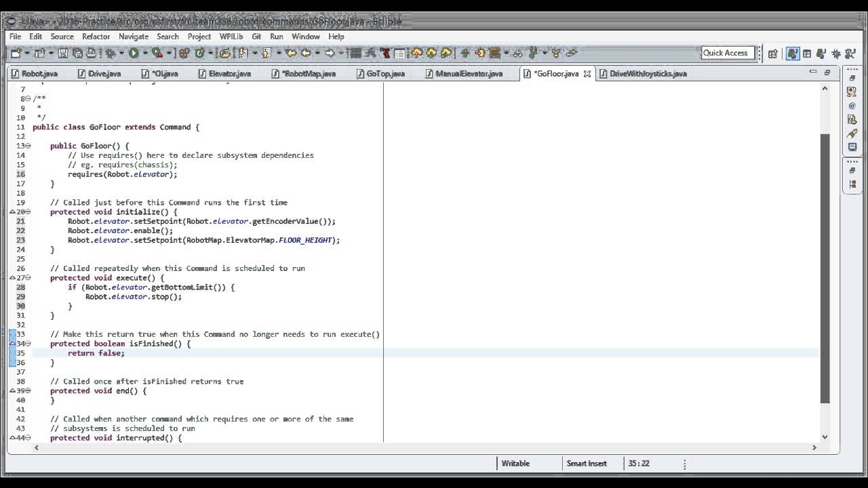Screen dimensions: 868x488
Task: Click the Run Last Tool icon with red toolbox
Action: pyautogui.click(x=157, y=53)
